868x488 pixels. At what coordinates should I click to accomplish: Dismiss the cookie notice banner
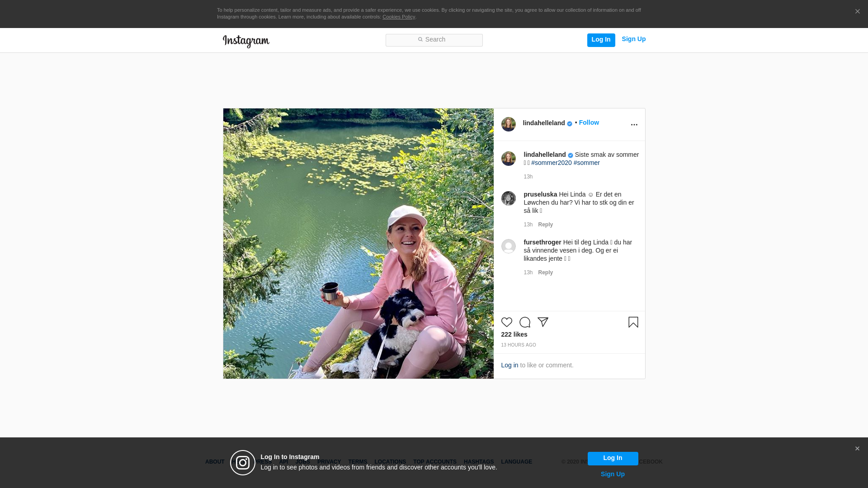click(857, 12)
